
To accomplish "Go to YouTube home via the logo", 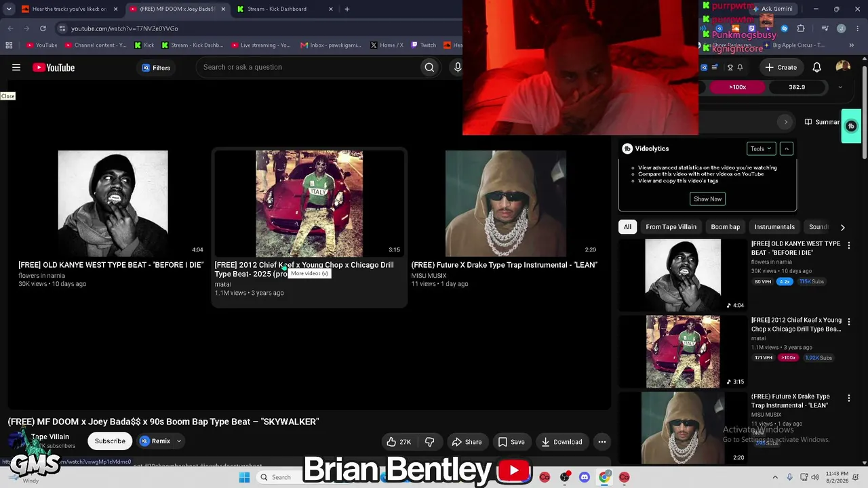I will pos(54,67).
